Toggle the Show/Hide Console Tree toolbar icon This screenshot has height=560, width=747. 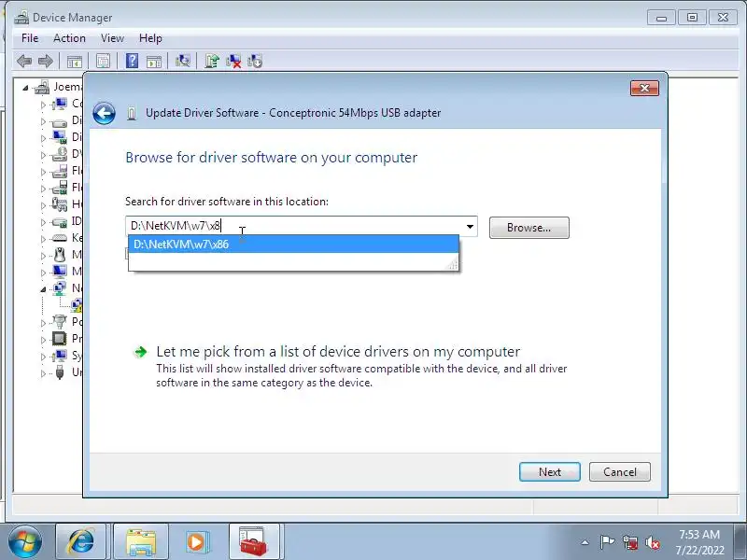pyautogui.click(x=75, y=61)
